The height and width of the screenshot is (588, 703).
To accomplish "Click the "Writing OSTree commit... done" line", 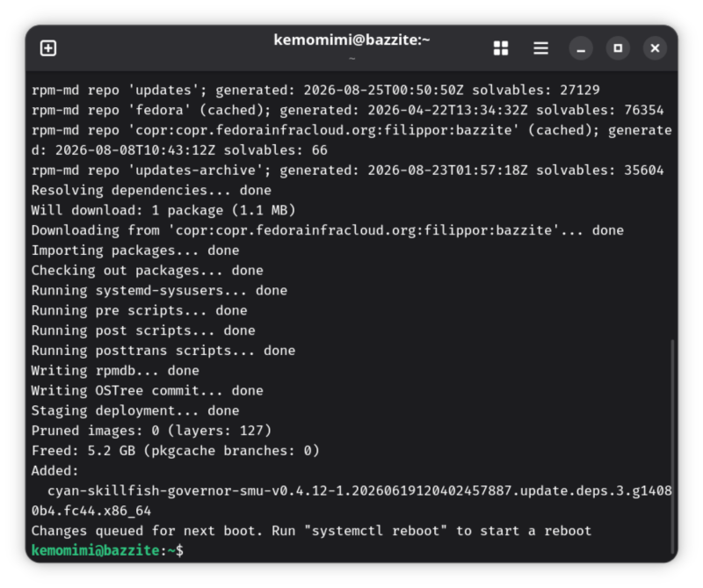I will click(x=148, y=390).
